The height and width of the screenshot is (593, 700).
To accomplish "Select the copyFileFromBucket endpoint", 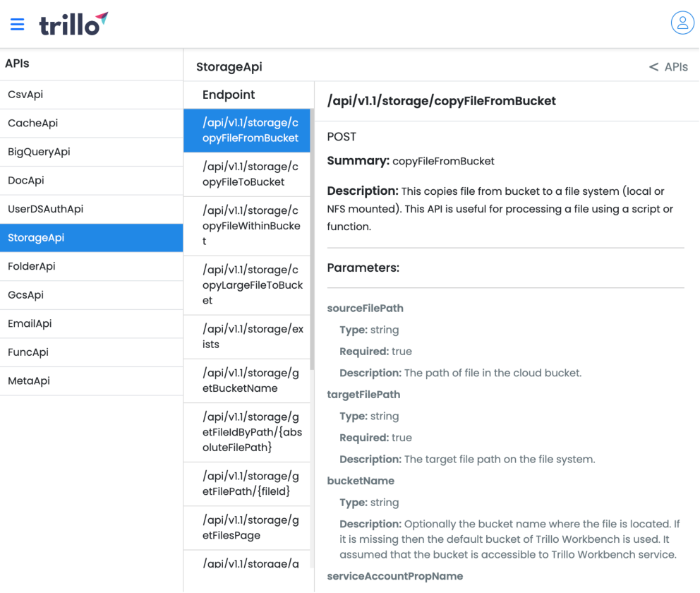I will pyautogui.click(x=247, y=131).
